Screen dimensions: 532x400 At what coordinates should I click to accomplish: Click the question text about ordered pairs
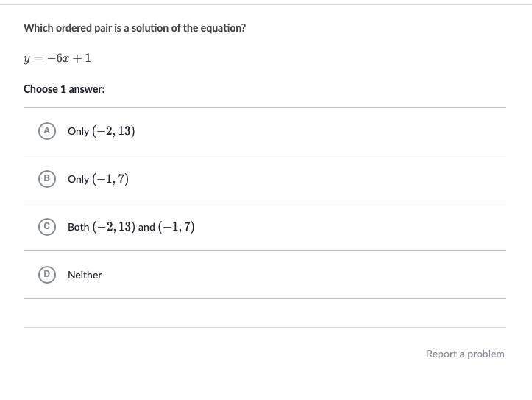(x=135, y=28)
